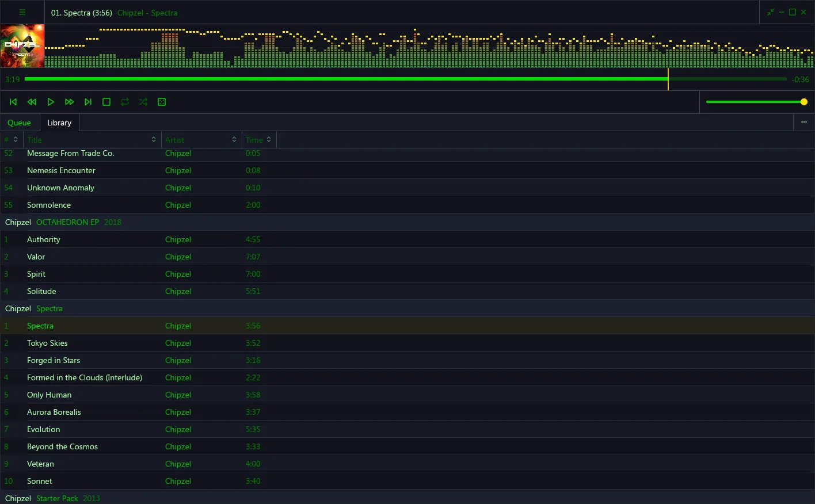Rewind with the seek backward icon
The image size is (815, 504).
(x=32, y=102)
